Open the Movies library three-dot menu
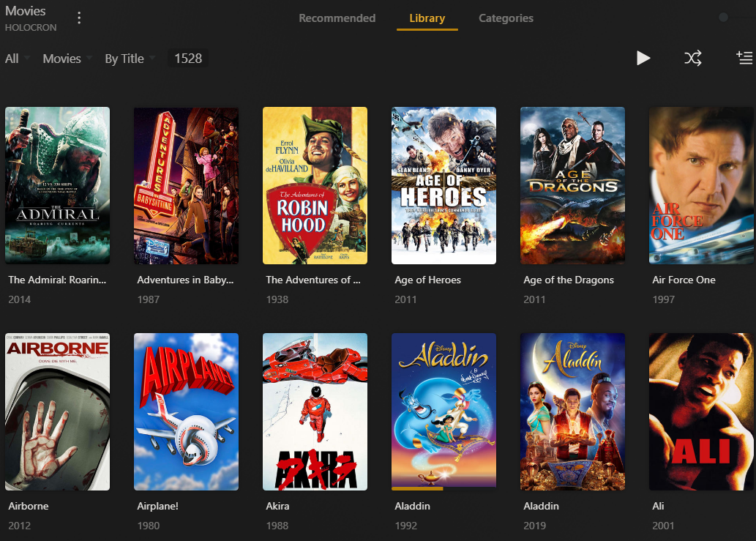756x541 pixels. [79, 18]
